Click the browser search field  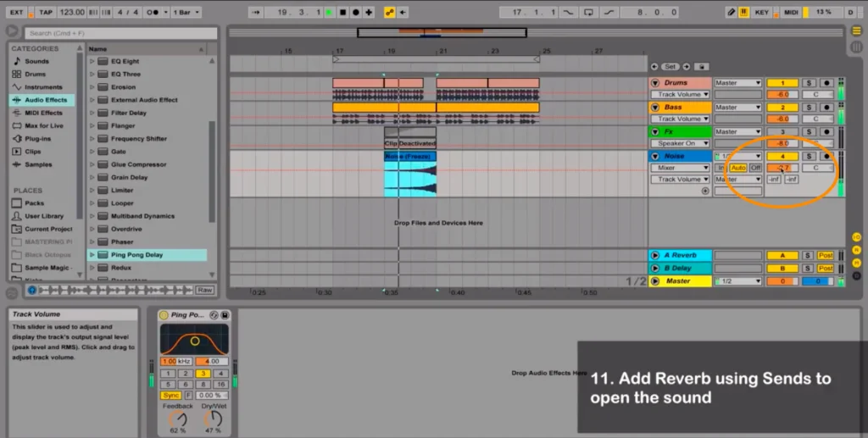(x=120, y=33)
